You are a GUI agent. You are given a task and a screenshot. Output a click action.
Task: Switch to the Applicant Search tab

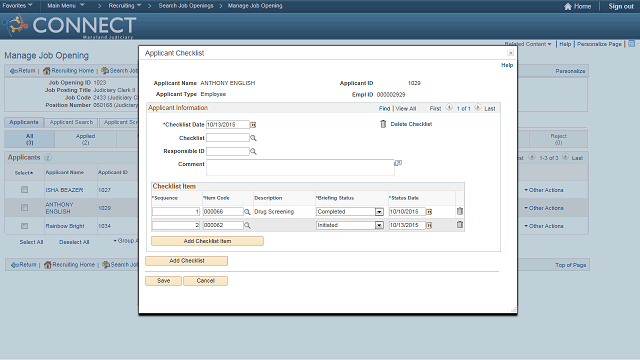tap(71, 122)
